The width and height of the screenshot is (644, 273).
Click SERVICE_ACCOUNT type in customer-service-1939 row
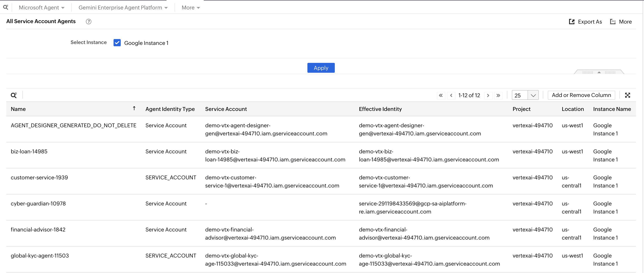171,177
